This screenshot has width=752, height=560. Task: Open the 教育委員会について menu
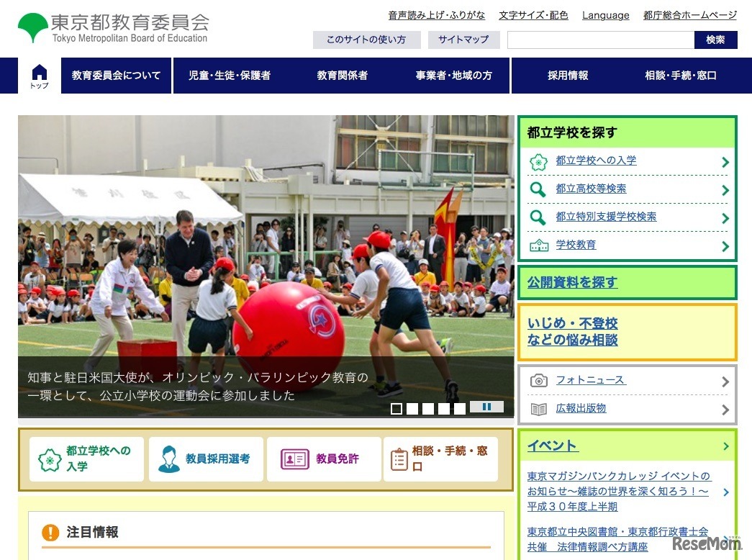coord(116,76)
